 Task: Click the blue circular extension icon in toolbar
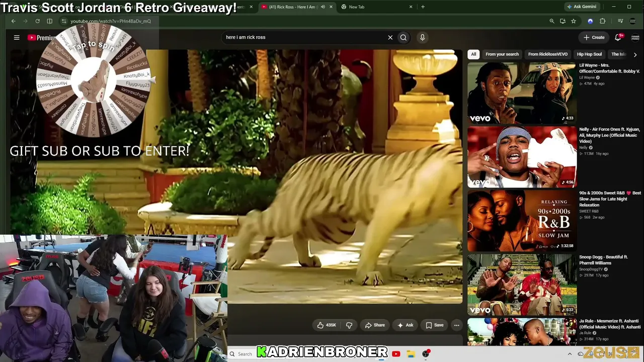pyautogui.click(x=590, y=21)
